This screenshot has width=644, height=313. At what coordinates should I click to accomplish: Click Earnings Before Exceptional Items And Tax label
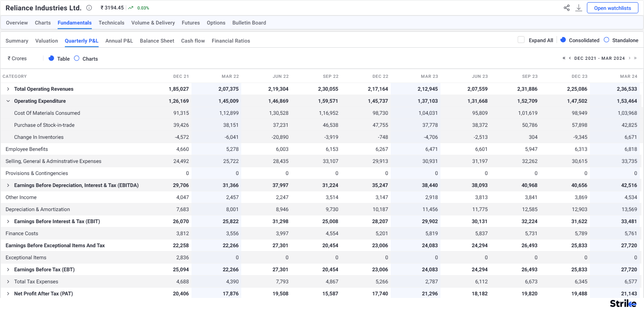(55, 245)
